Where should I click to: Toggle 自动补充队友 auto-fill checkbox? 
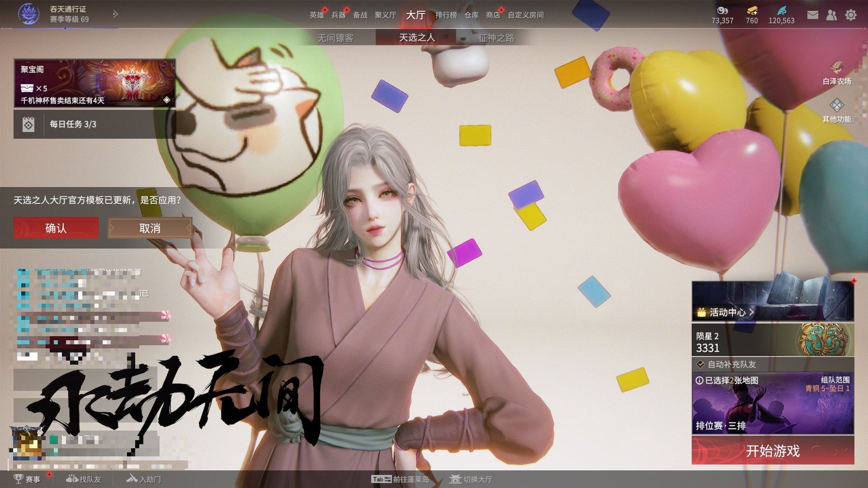click(x=700, y=364)
